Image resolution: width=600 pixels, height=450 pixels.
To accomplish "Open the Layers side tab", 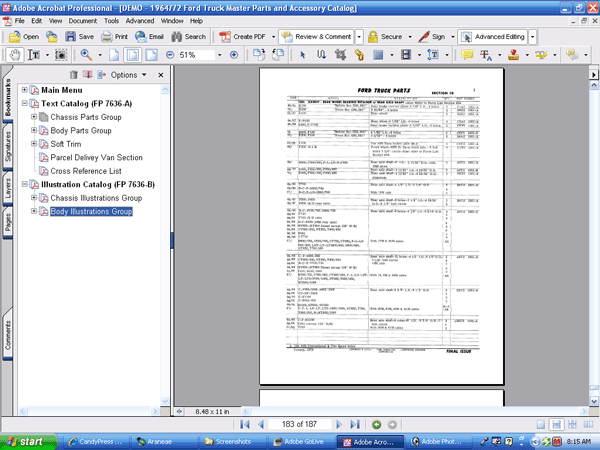I will click(8, 189).
